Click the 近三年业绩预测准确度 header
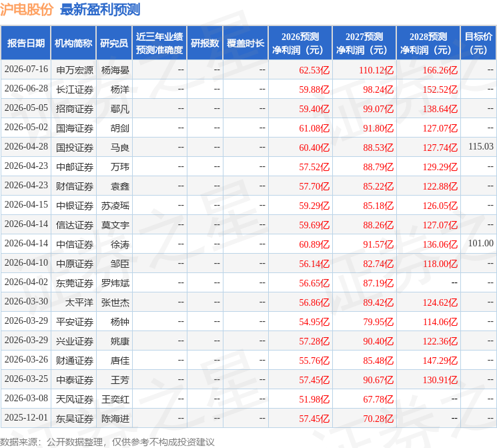Image resolution: width=497 pixels, height=448 pixels. click(159, 43)
